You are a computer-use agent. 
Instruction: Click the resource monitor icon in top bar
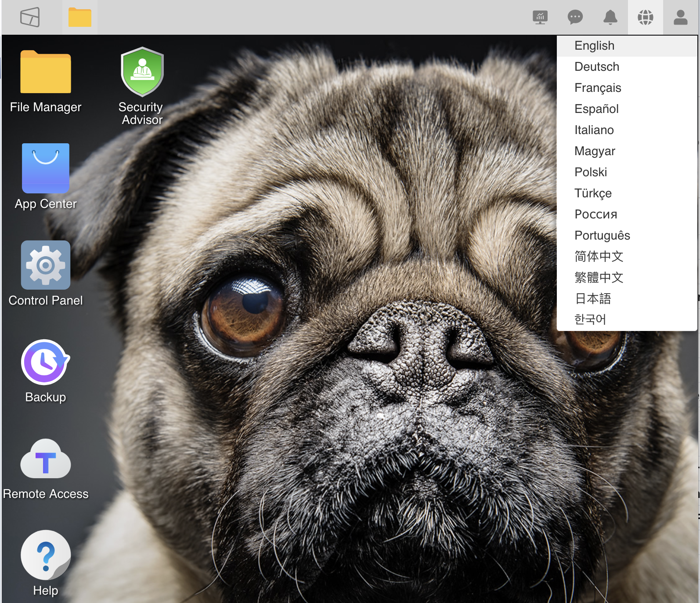click(x=540, y=18)
